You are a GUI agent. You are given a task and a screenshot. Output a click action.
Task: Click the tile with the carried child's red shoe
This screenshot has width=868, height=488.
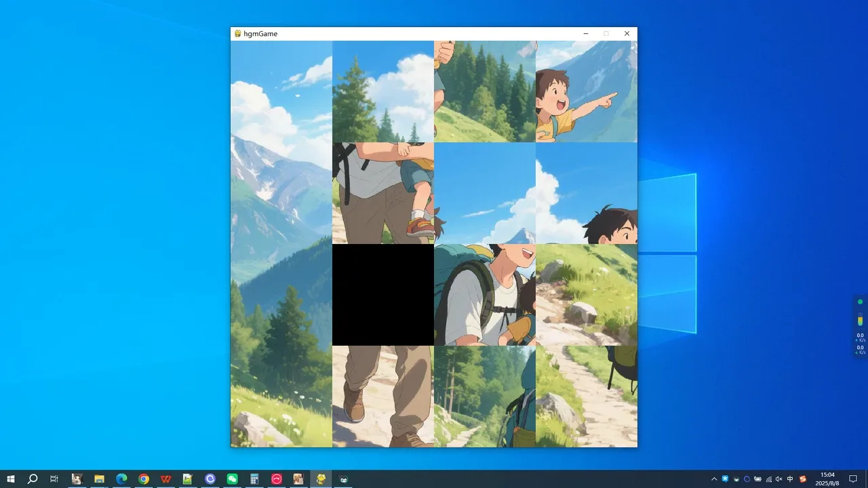point(383,193)
